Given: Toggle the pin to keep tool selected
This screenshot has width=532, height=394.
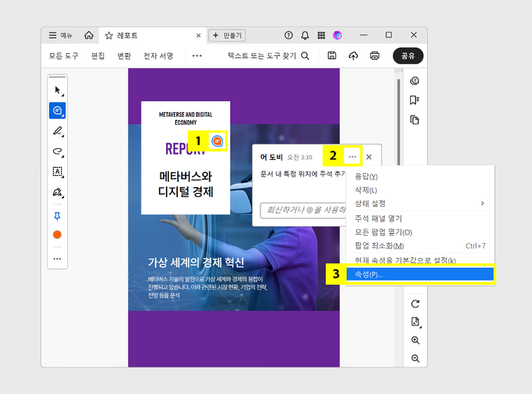Looking at the screenshot, I should tap(57, 215).
